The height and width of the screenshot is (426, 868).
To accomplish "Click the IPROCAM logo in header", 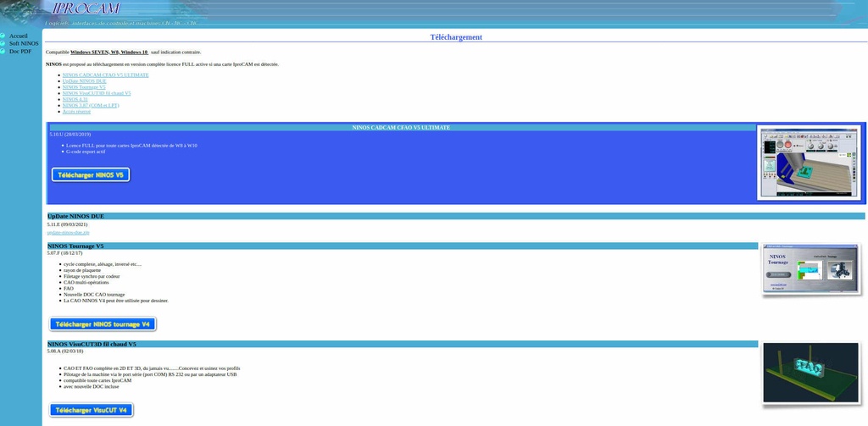I will (x=86, y=8).
